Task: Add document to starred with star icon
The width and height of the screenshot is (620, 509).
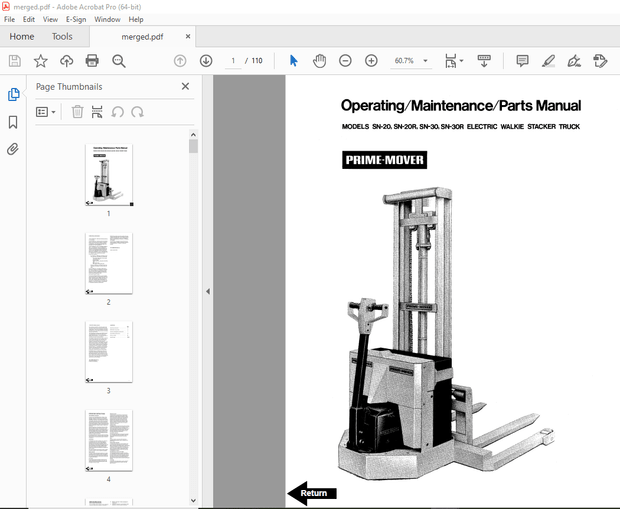Action: (40, 61)
